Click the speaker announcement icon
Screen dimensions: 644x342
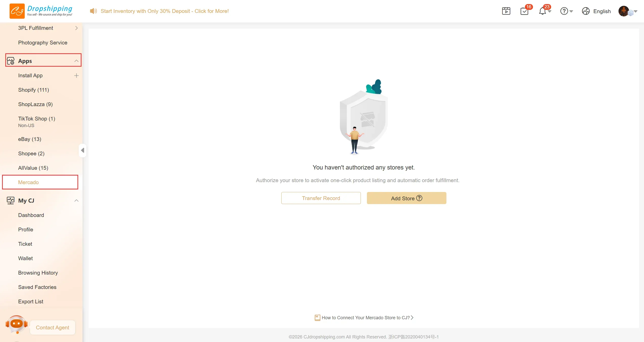93,11
